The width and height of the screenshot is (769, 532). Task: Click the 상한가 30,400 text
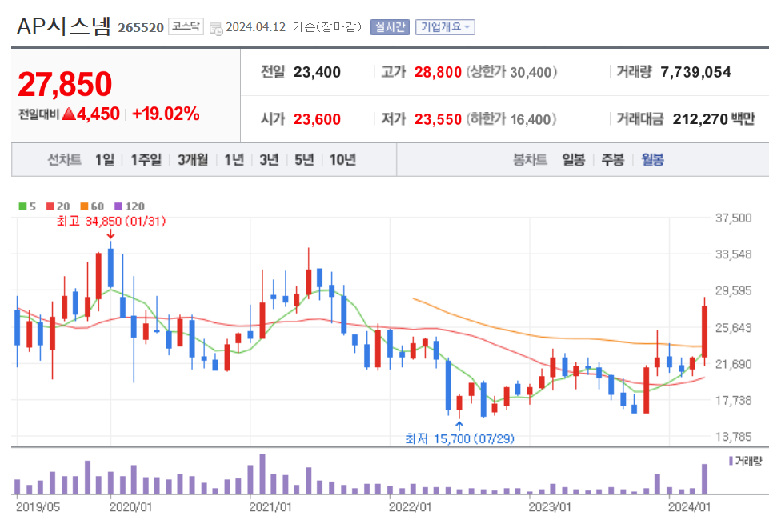[x=511, y=72]
